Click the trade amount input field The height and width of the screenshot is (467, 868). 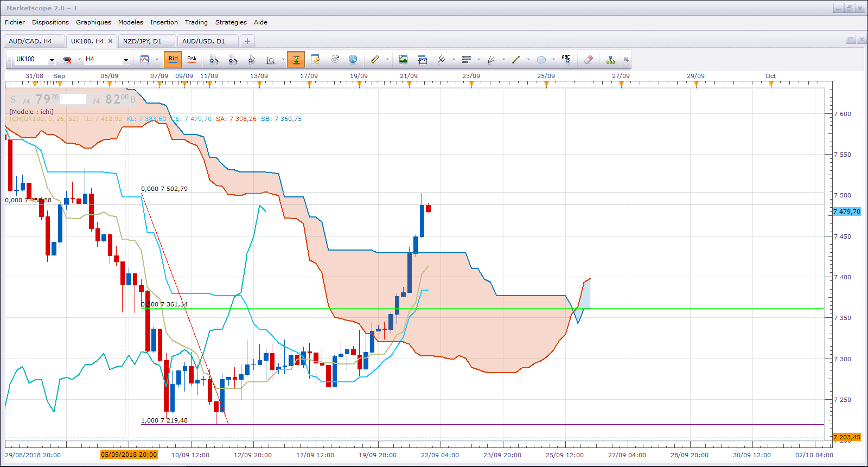coord(73,99)
